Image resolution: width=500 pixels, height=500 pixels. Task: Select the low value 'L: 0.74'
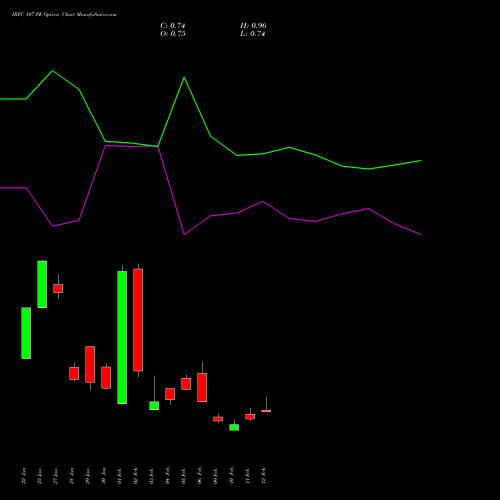tap(253, 34)
